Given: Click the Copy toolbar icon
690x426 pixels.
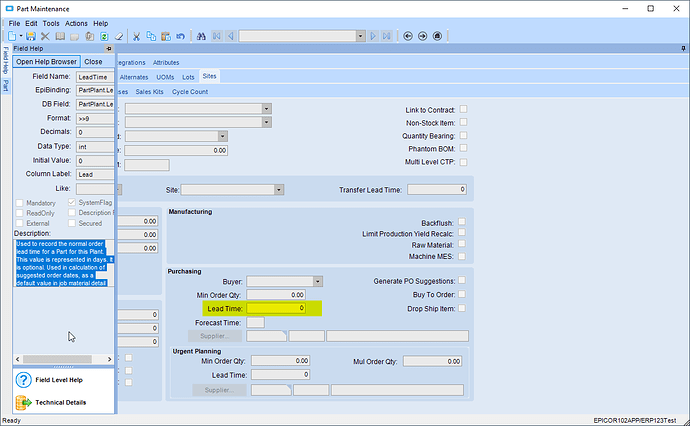Looking at the screenshot, I should tap(151, 36).
